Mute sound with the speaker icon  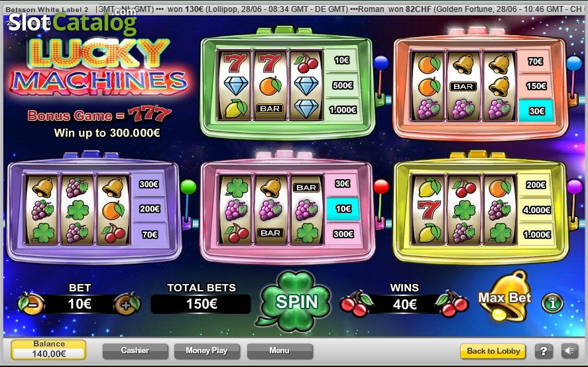[x=569, y=351]
